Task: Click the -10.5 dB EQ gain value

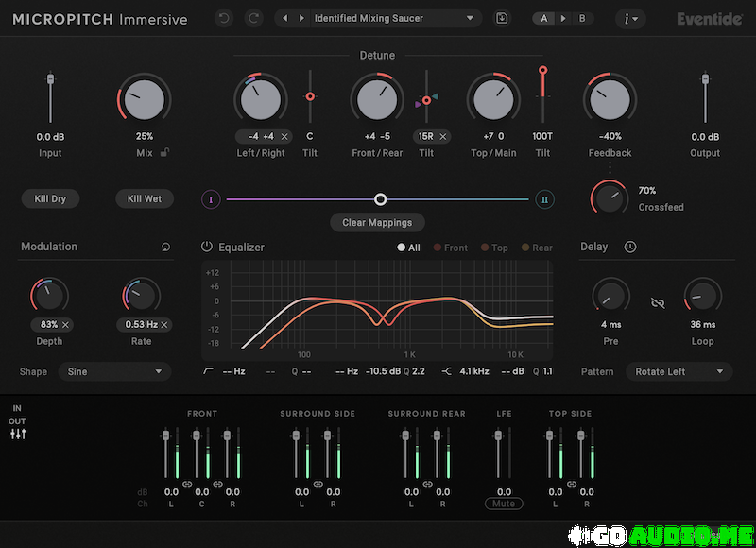Action: point(383,371)
